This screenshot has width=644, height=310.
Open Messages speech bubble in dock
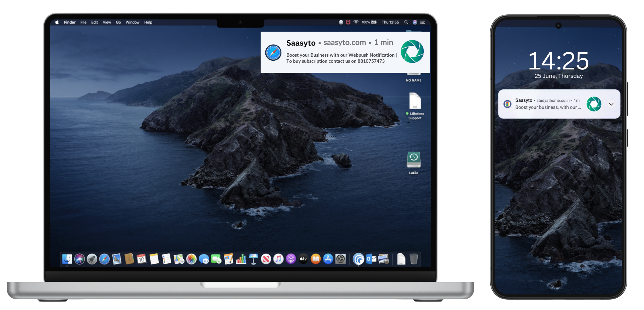204,259
